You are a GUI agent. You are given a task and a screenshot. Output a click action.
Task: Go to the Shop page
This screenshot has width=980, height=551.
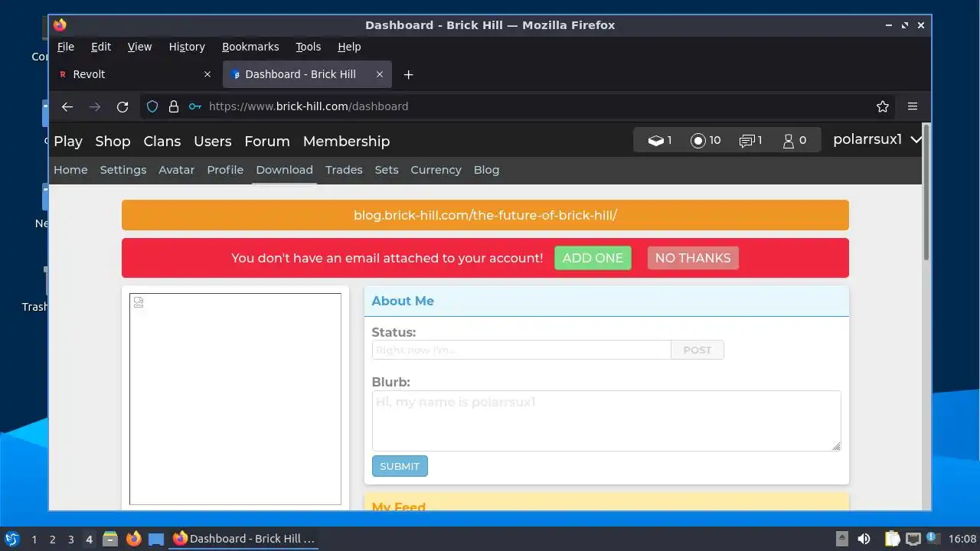coord(113,141)
